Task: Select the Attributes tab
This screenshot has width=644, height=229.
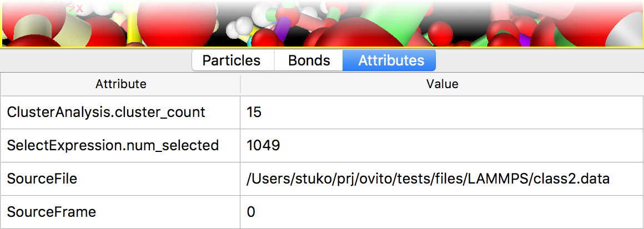Action: coord(391,60)
